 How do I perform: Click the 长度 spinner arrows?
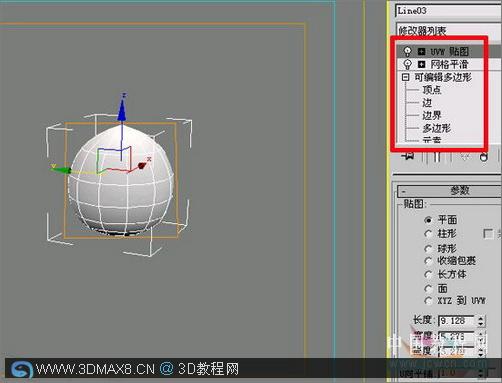[480, 321]
